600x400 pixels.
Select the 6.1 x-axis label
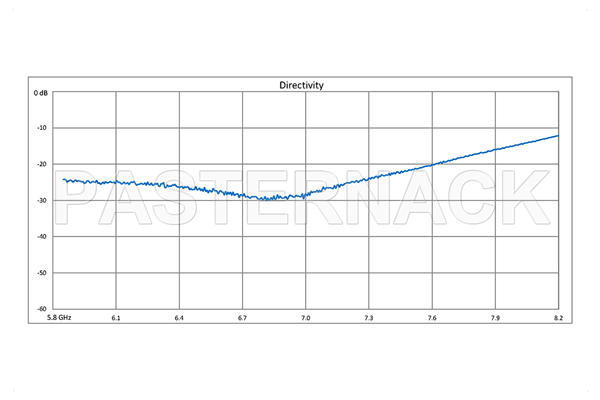(x=116, y=317)
